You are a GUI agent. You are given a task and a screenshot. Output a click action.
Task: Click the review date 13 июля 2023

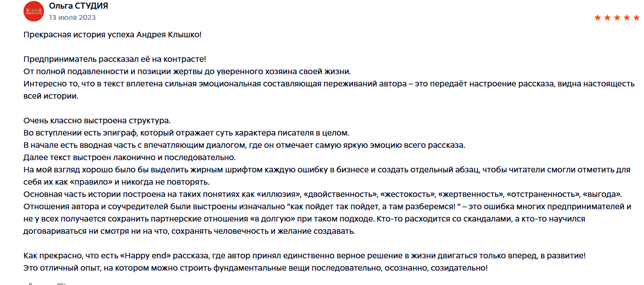click(72, 17)
